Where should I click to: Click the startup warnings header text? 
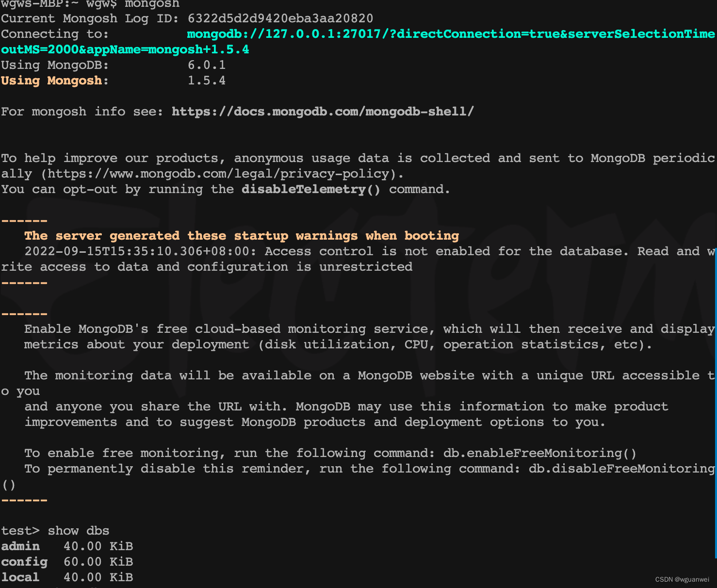pyautogui.click(x=242, y=236)
